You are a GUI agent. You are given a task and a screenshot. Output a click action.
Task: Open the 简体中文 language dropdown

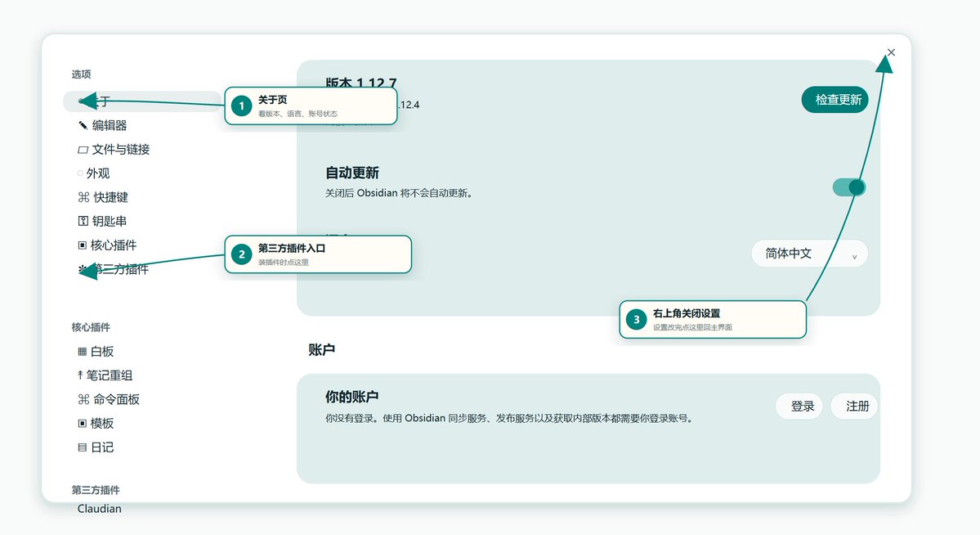pyautogui.click(x=810, y=254)
